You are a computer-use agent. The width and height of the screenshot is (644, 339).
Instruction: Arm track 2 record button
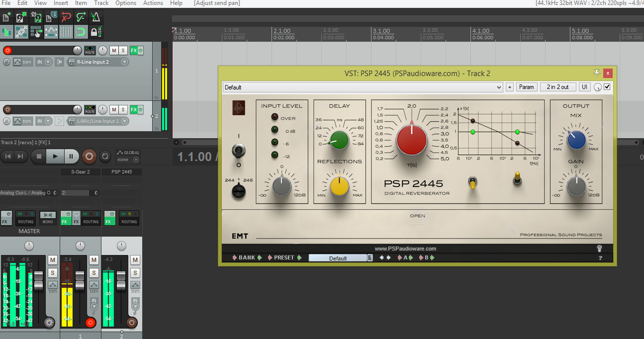(7, 109)
